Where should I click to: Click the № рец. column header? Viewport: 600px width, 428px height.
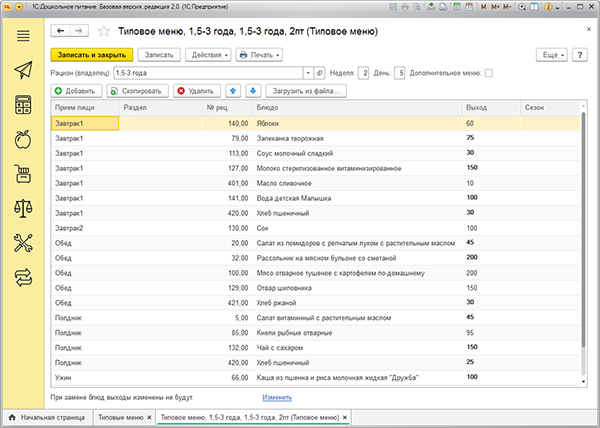[x=227, y=107]
